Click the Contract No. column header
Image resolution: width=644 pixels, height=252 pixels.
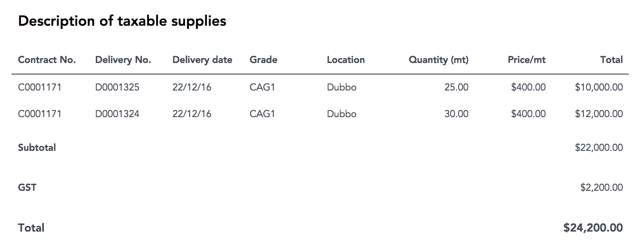click(x=47, y=60)
